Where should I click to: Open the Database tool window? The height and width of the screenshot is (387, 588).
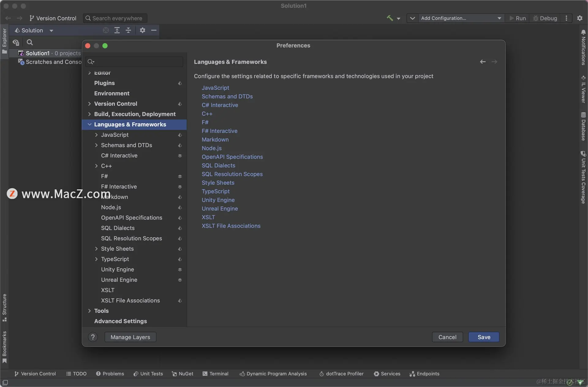[x=583, y=127]
